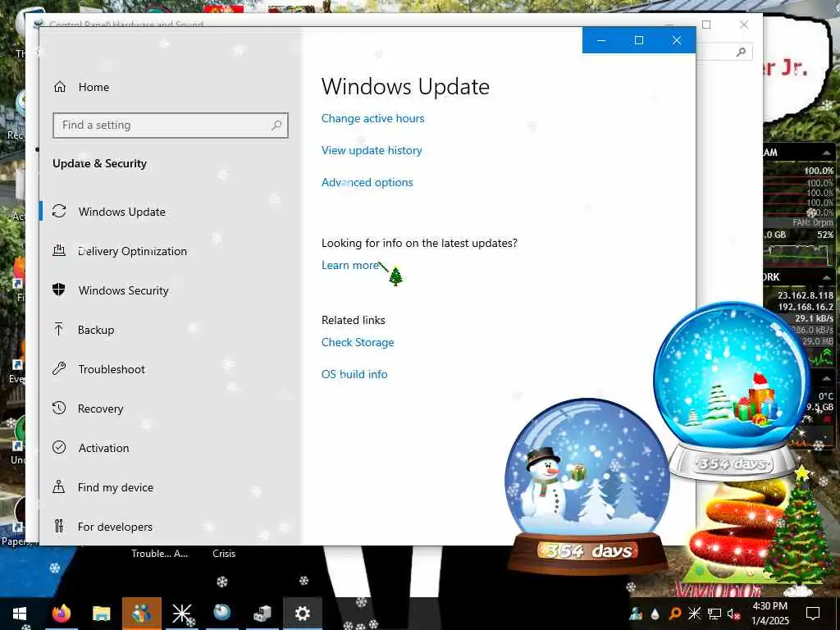Click the gift snow globe widget

pos(732,390)
